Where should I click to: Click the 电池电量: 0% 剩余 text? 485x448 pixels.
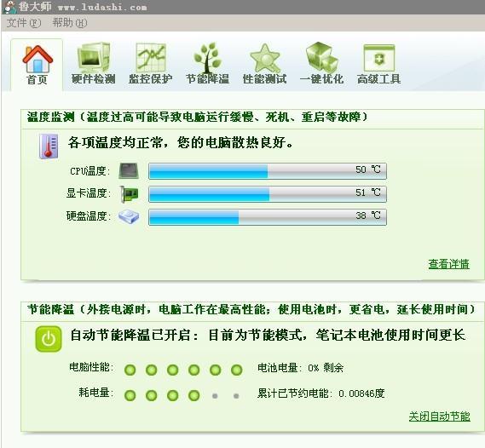[x=301, y=368]
